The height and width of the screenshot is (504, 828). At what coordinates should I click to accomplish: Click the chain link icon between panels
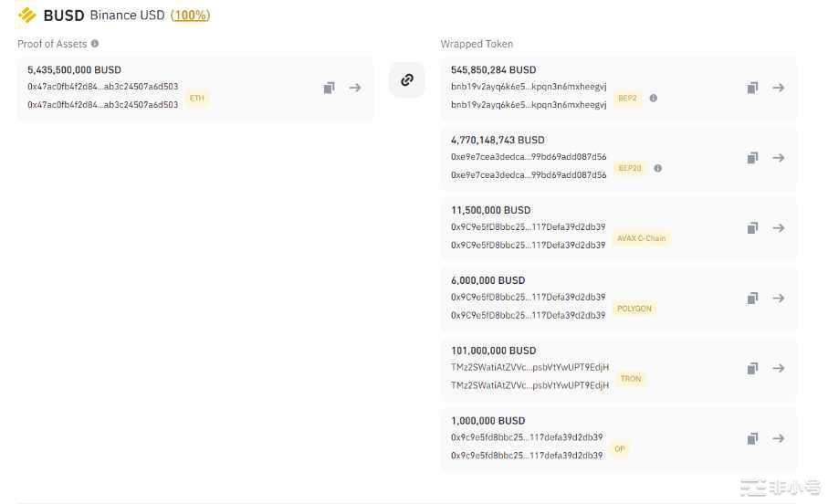[x=406, y=79]
